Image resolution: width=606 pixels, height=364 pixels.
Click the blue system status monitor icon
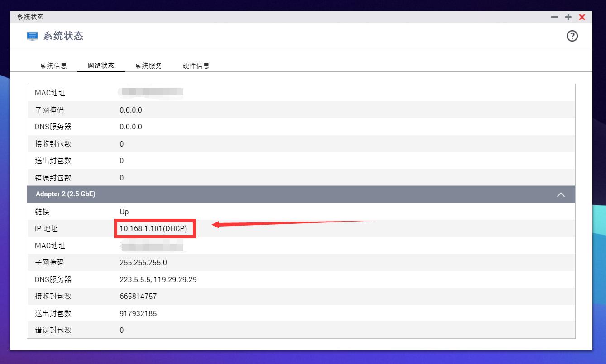32,36
